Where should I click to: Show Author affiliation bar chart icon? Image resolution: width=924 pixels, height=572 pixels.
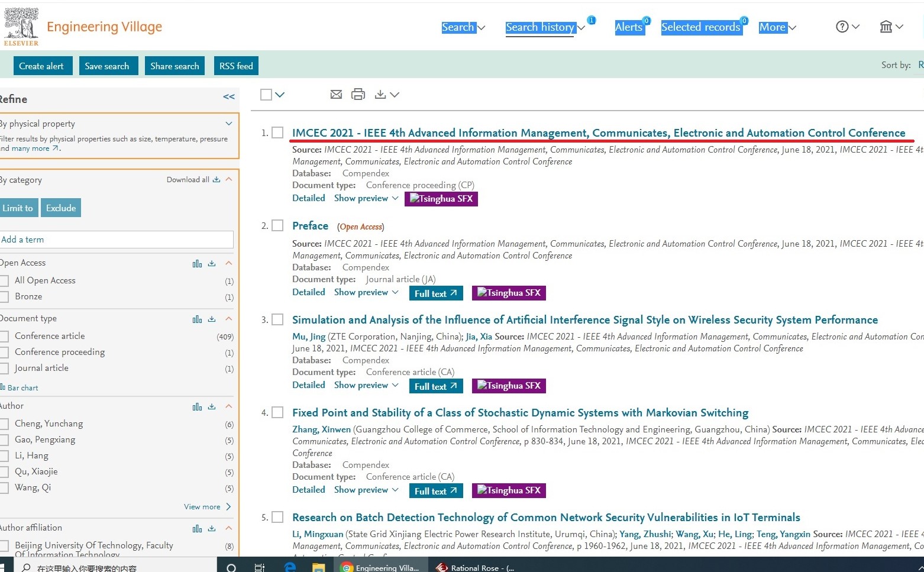tap(197, 529)
